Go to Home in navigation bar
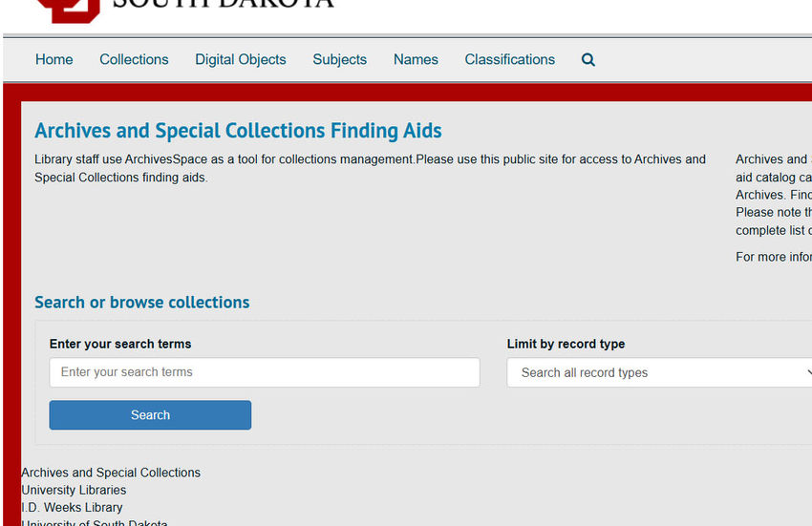The height and width of the screenshot is (526, 812). pos(53,59)
